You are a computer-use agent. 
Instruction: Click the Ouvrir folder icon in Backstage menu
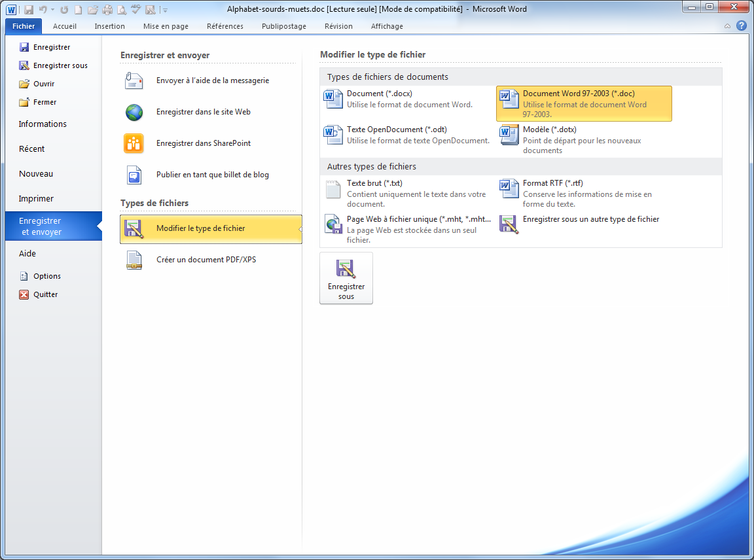(24, 84)
